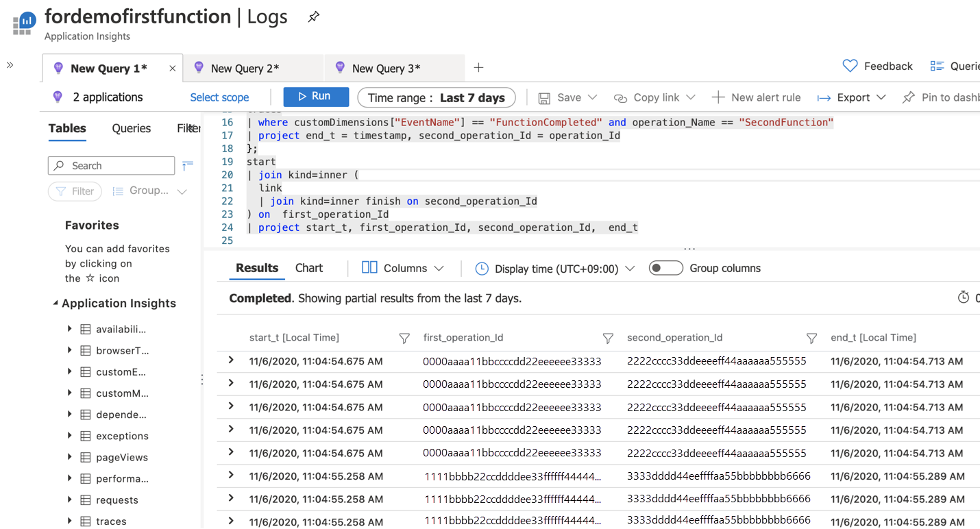Expand the first 11:04:54.675 AM result row
Screen dimensions: 980x529
(x=231, y=360)
